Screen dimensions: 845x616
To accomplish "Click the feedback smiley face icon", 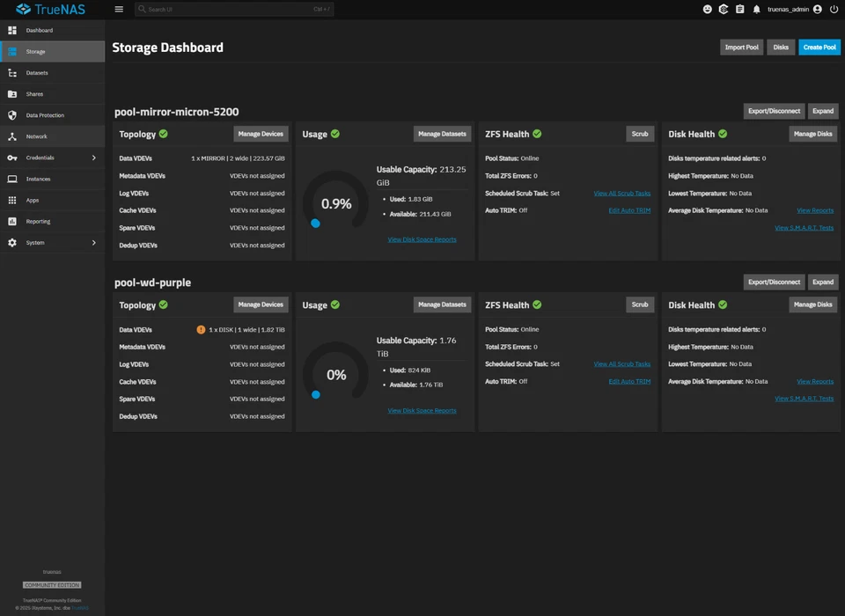I will [707, 9].
